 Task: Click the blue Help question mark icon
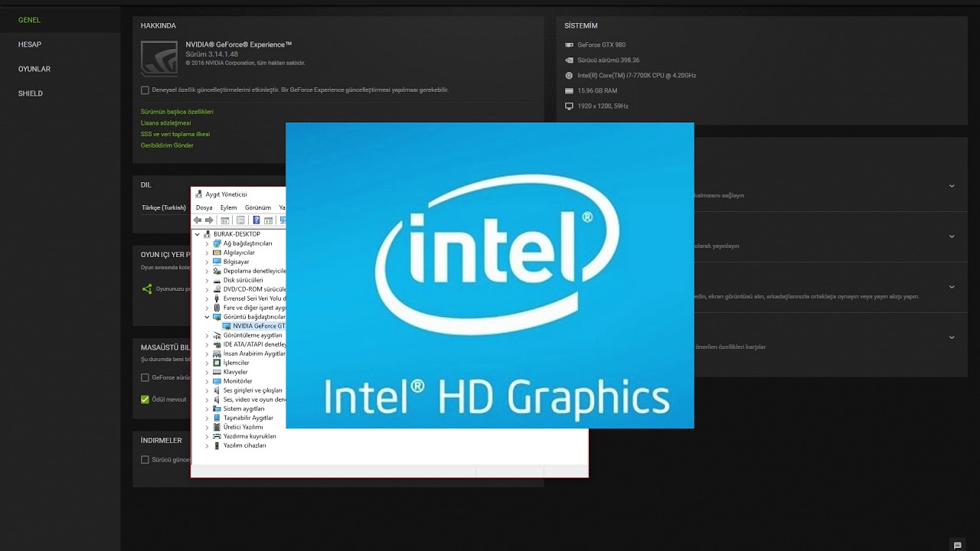point(256,220)
